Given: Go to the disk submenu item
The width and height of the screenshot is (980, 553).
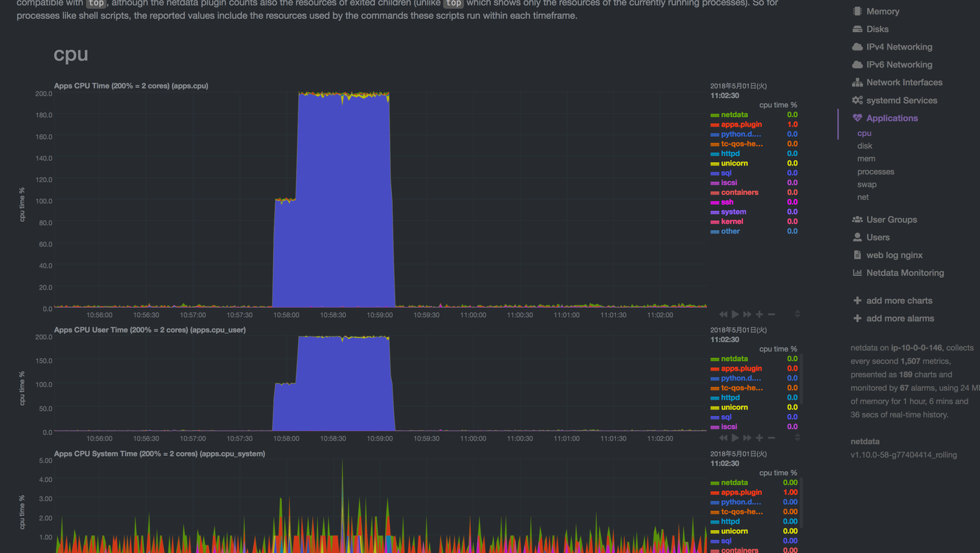Looking at the screenshot, I should [x=864, y=146].
